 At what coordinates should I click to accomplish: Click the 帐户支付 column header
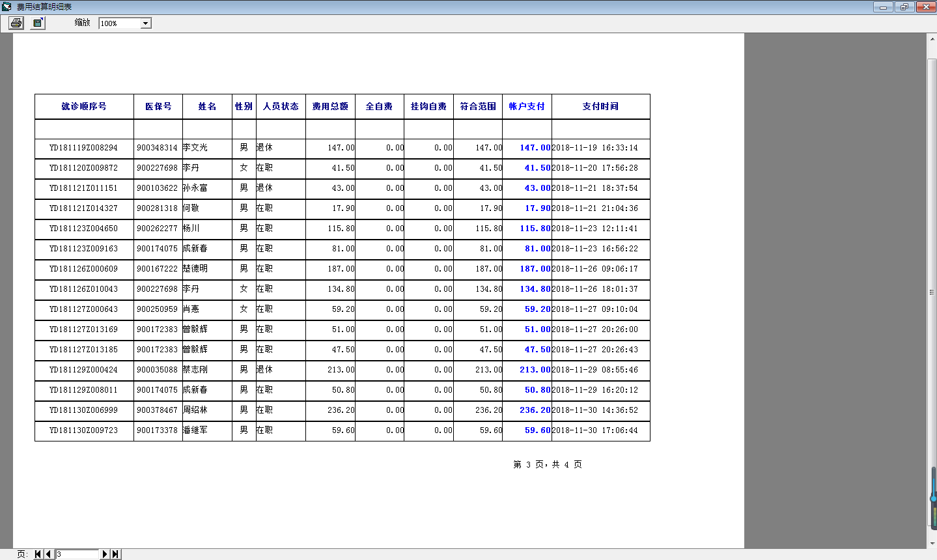point(527,106)
